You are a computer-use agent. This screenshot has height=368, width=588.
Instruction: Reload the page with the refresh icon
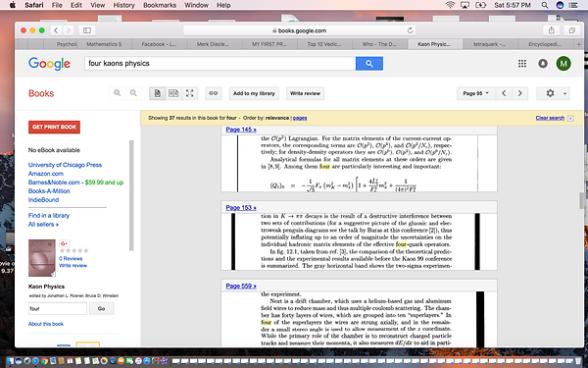coord(410,30)
